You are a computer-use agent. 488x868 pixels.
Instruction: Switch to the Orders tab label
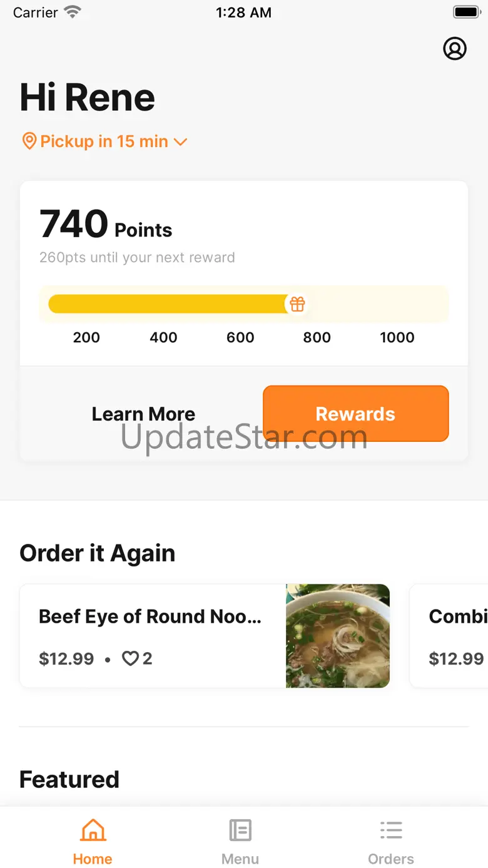click(391, 859)
